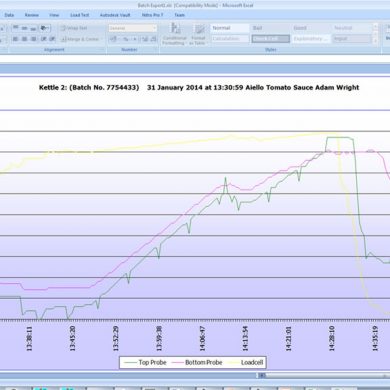The height and width of the screenshot is (390, 390).
Task: Click the 14:35:19 axis label
Action: click(375, 339)
